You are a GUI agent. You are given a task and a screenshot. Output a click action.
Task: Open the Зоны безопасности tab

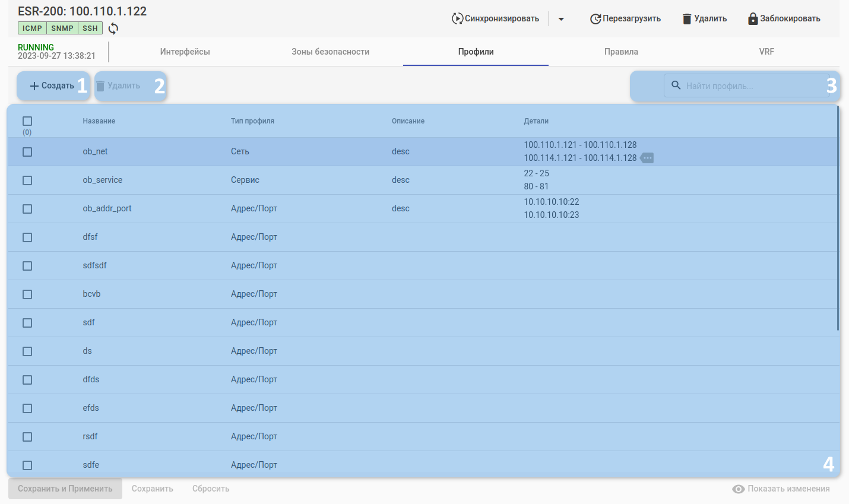tap(330, 52)
